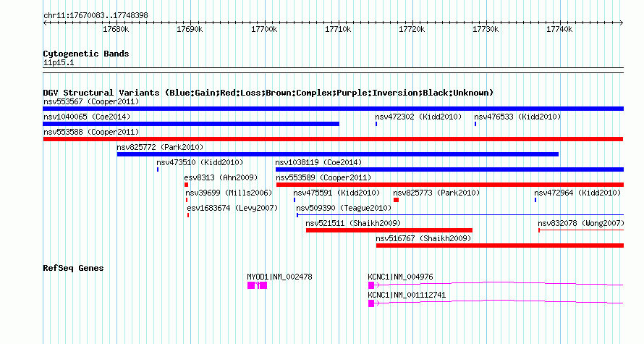Screen dimensions: 644x344
Task: Click the nsv509390 (Teague2010) thin blue line
Action: point(460,215)
